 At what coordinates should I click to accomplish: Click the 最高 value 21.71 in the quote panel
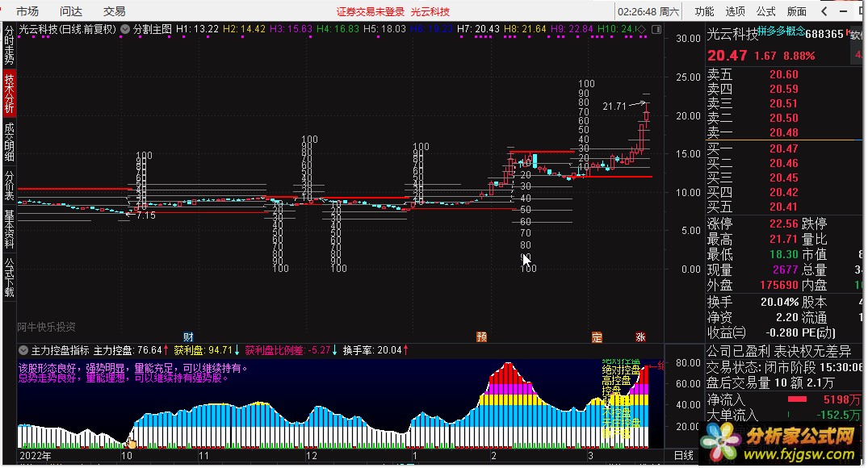pos(783,239)
